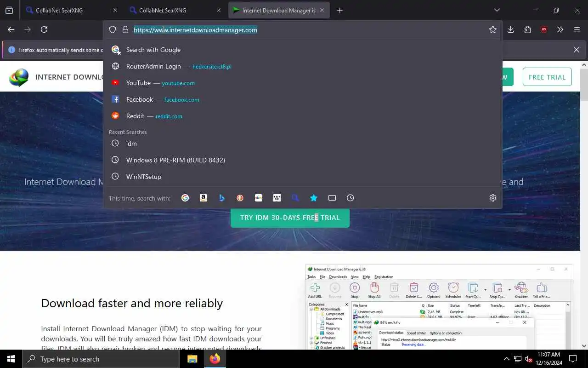
Task: Open the Firefox hamburger application menu
Action: pos(577,29)
